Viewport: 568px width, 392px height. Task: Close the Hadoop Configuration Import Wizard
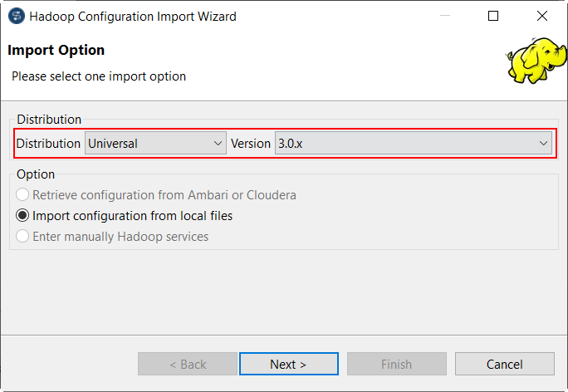542,16
